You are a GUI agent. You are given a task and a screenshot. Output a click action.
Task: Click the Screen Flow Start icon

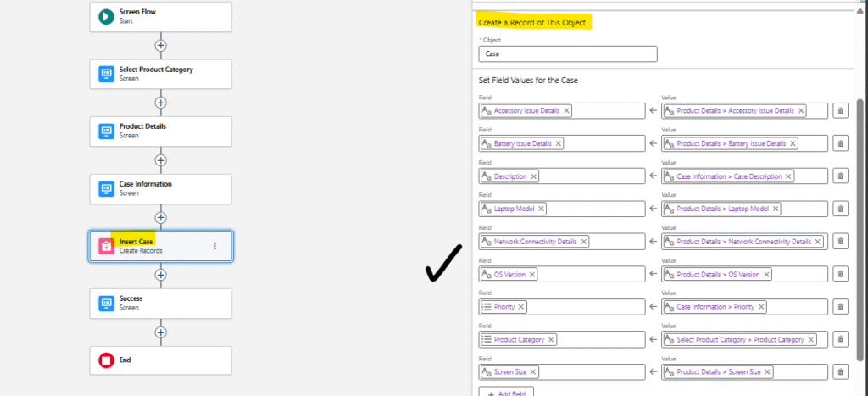106,16
